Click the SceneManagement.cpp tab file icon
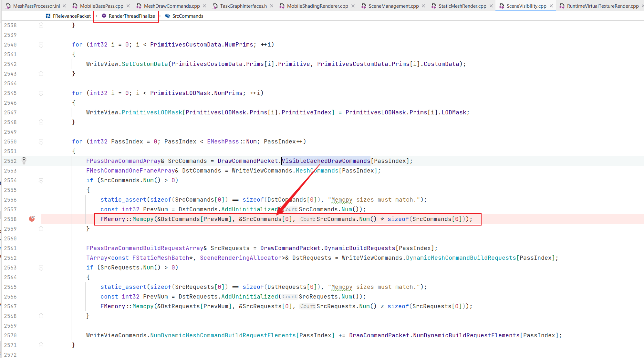This screenshot has height=358, width=644. 364,6
